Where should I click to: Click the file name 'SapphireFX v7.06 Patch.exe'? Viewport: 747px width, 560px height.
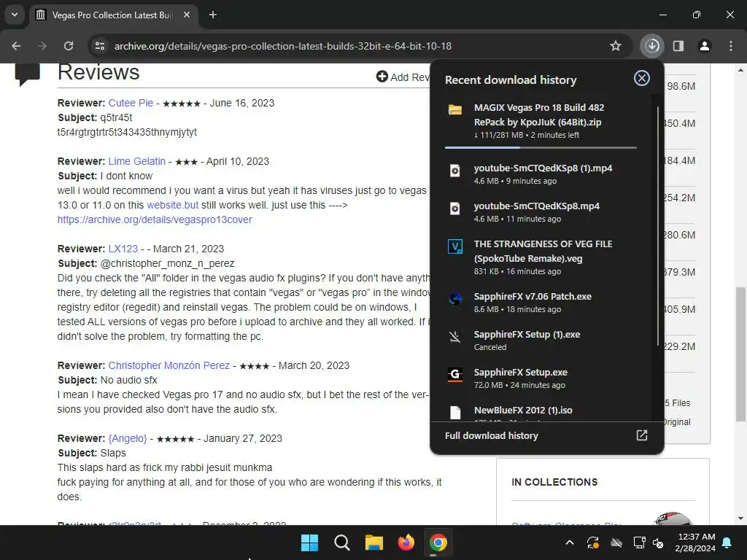tap(533, 296)
